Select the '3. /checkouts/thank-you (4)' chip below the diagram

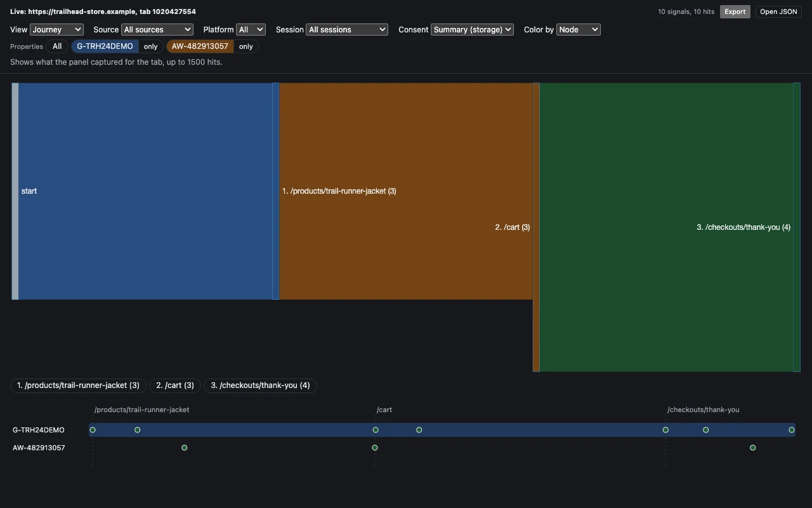260,385
